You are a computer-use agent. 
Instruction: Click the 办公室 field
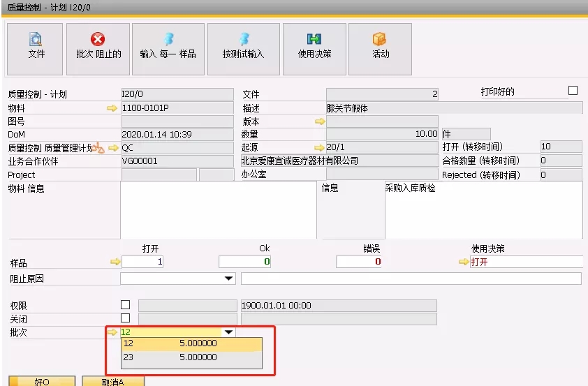point(382,174)
